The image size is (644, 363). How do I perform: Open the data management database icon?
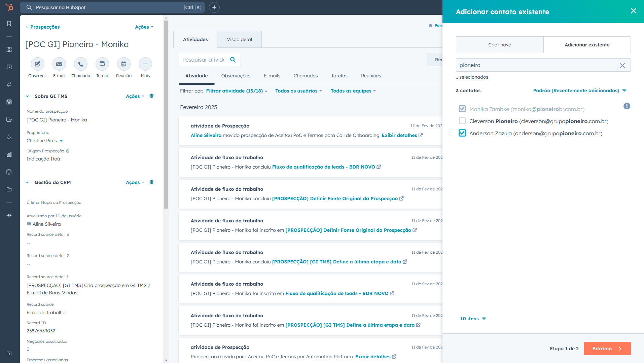tap(9, 172)
